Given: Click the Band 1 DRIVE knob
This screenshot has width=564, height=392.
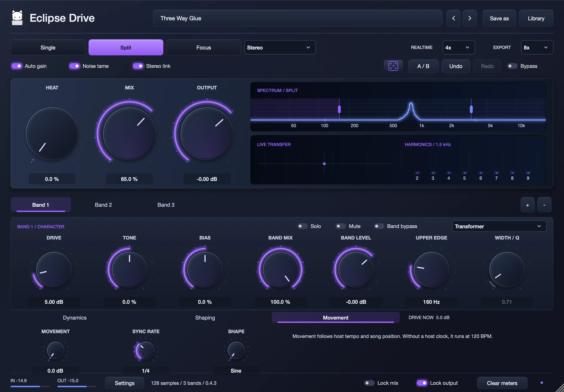Looking at the screenshot, I should [x=54, y=270].
